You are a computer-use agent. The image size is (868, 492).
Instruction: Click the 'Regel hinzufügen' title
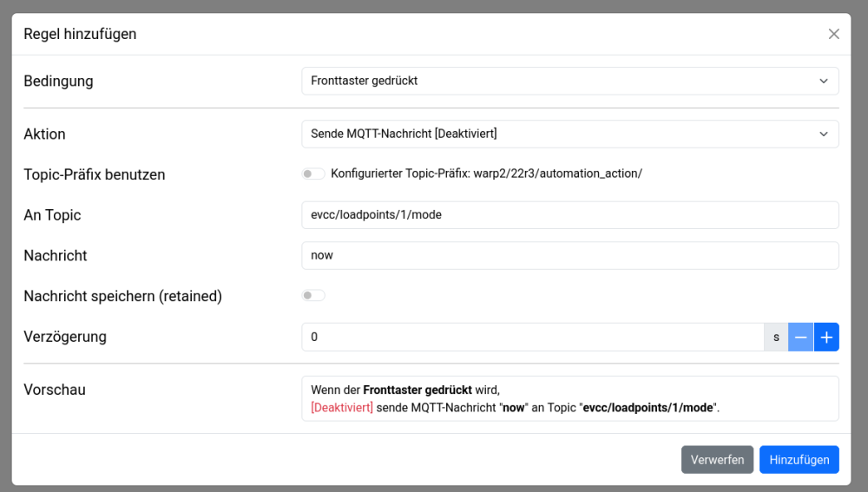coord(80,34)
